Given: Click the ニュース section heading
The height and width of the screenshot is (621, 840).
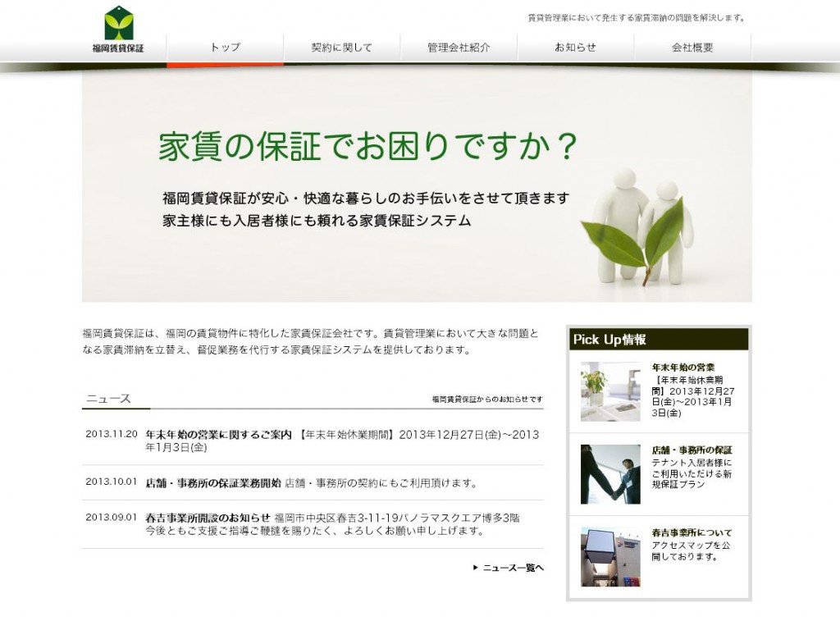Looking at the screenshot, I should tap(109, 399).
